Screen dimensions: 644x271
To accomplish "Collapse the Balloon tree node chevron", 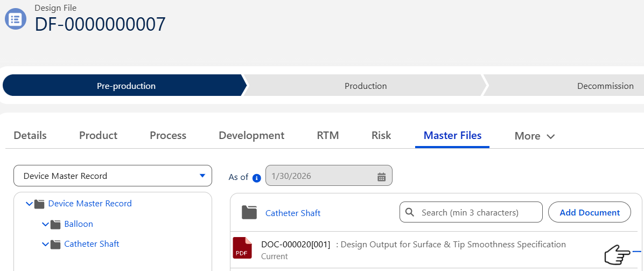I will pyautogui.click(x=45, y=224).
